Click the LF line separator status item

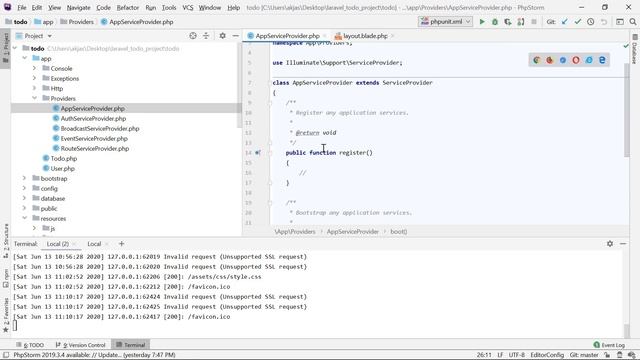500,355
